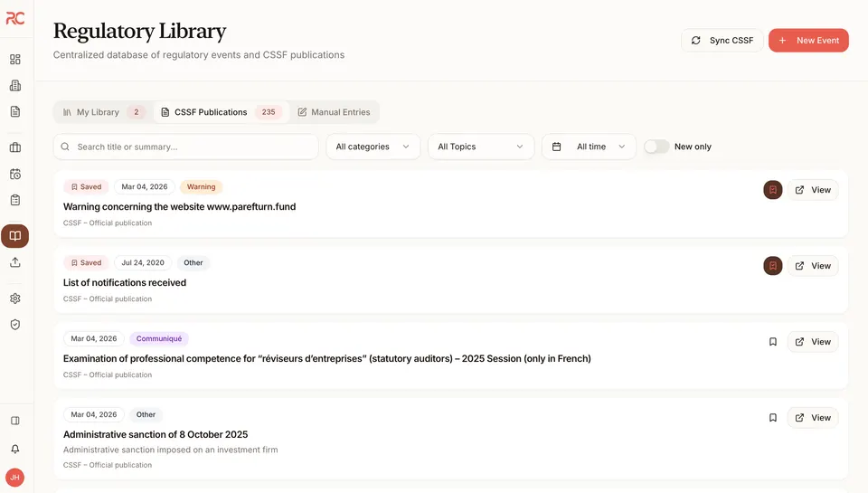Open the All categories dropdown
The image size is (868, 493).
click(373, 147)
